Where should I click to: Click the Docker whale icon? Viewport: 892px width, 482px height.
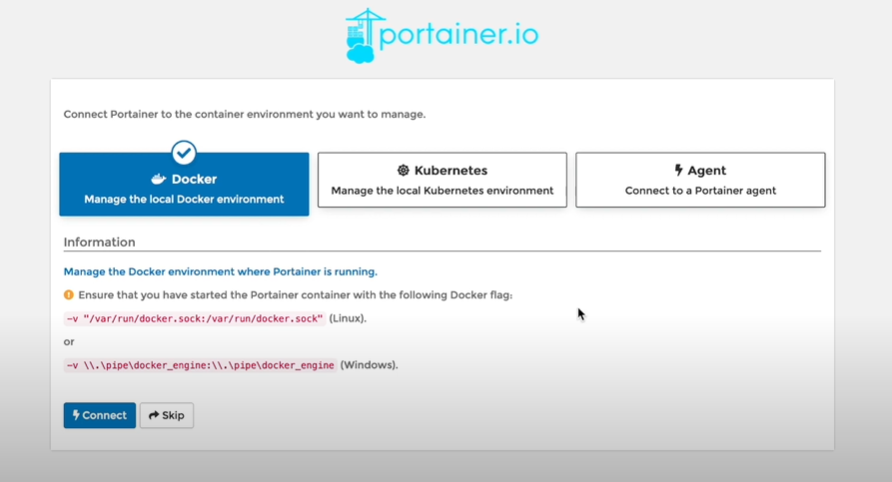point(159,179)
